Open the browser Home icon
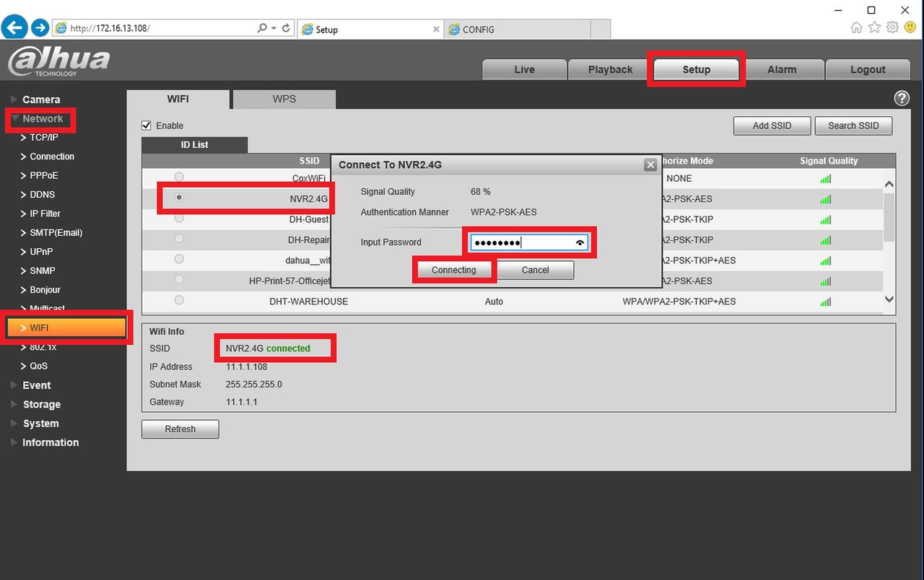This screenshot has height=580, width=924. point(857,27)
